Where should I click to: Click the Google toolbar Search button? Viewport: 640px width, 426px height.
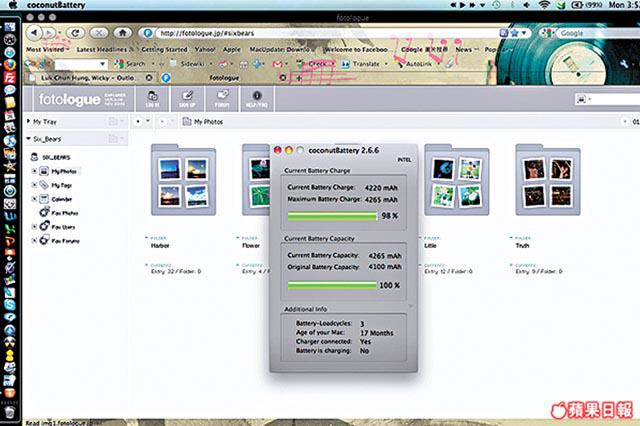coord(130,64)
